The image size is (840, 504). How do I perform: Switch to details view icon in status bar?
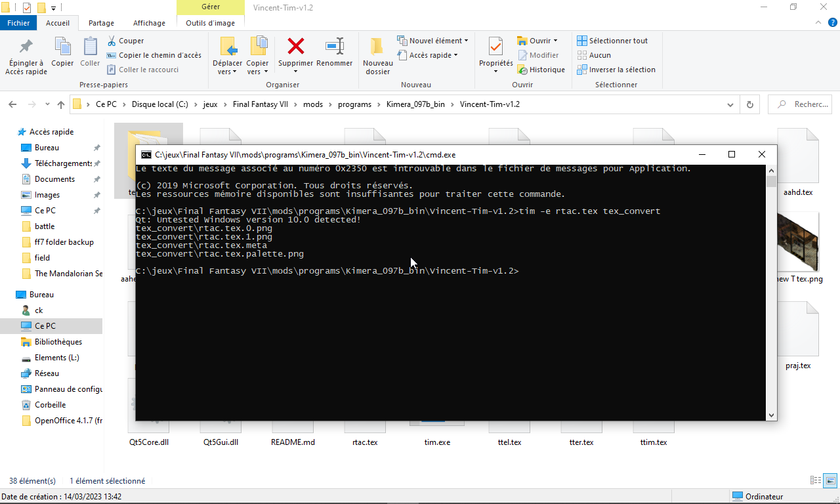click(x=816, y=480)
